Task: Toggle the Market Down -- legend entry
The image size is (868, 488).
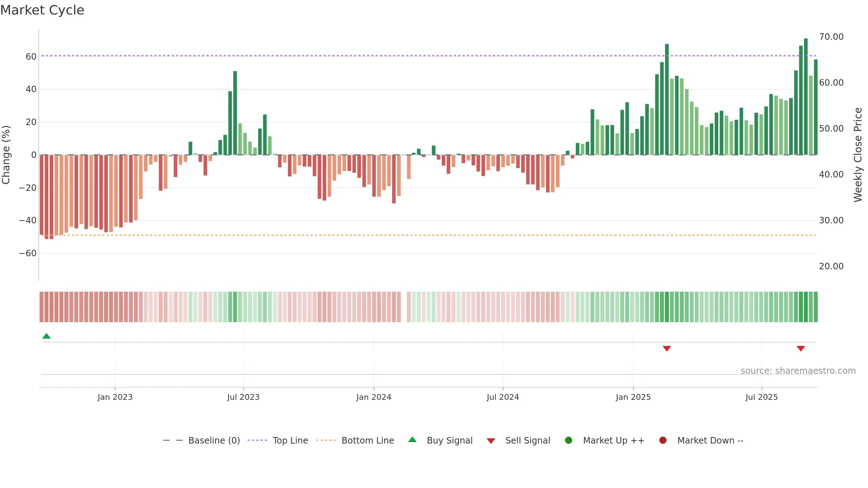Action: [701, 441]
